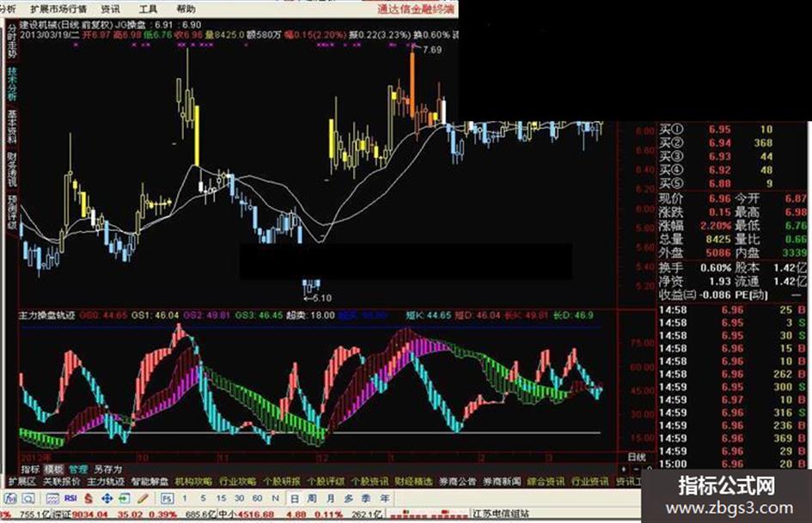The image size is (812, 523).
Task: Open the 行业攻略 tab
Action: (x=238, y=482)
